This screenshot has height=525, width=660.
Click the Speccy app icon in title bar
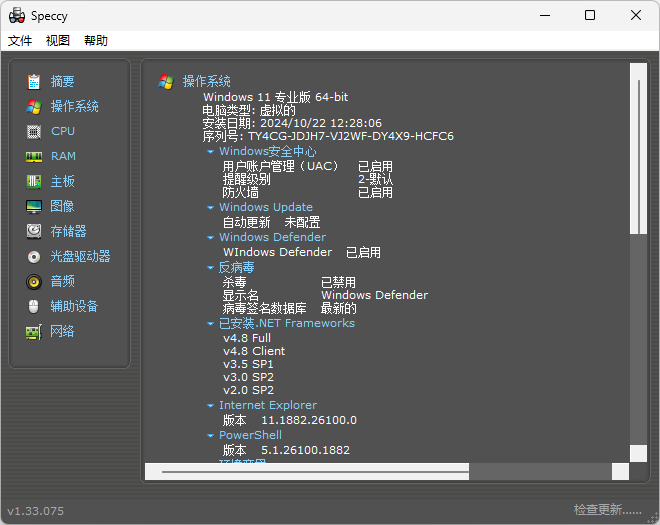[x=17, y=16]
